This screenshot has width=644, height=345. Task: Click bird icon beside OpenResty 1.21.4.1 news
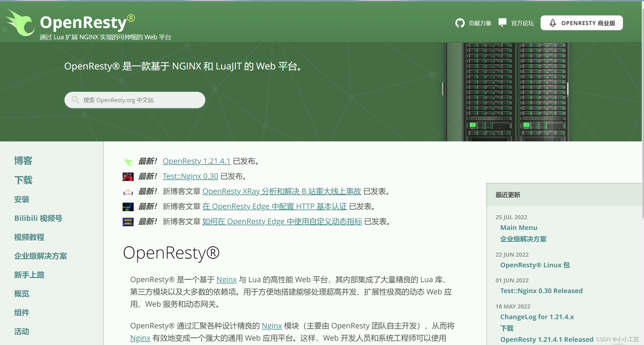(x=128, y=162)
